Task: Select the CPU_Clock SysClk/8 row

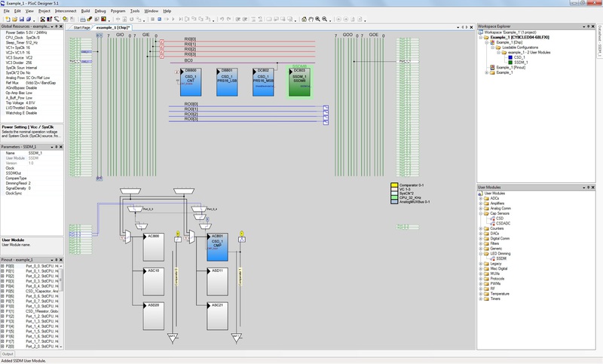Action: coord(32,38)
